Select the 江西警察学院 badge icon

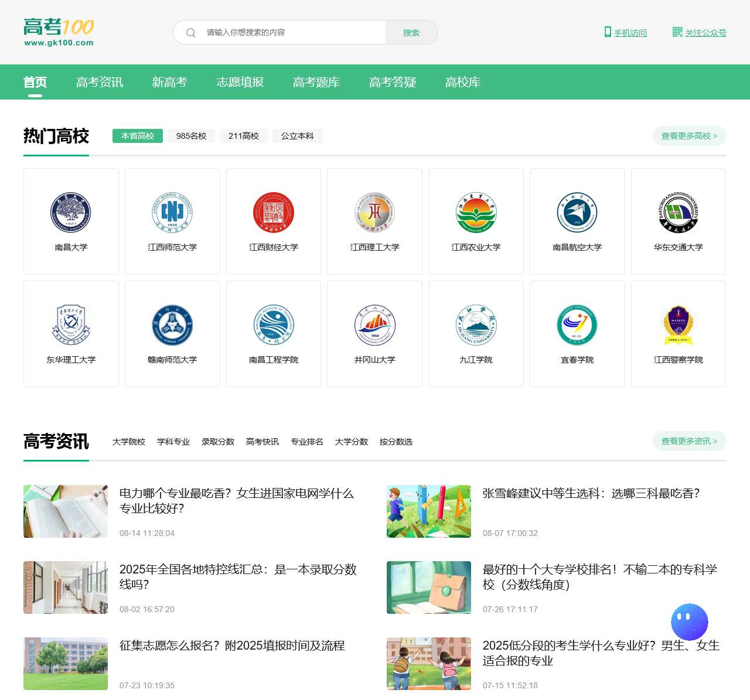point(679,325)
